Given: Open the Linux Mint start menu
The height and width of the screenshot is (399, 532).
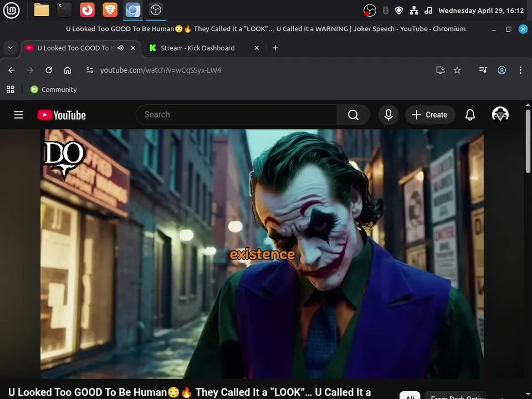Looking at the screenshot, I should pos(11,10).
